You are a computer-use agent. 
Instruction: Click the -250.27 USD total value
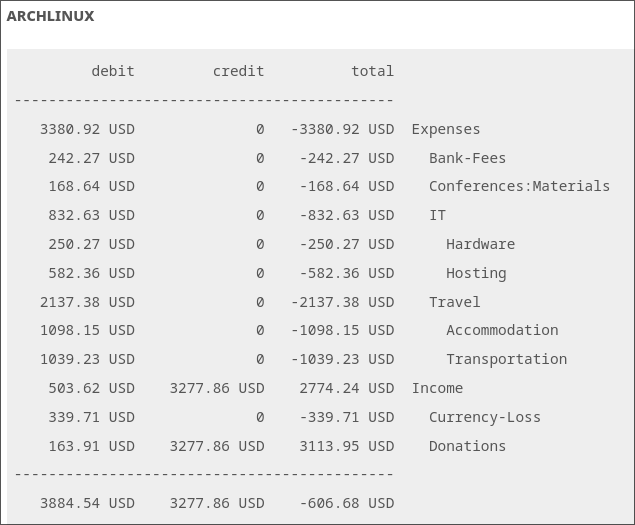click(347, 244)
